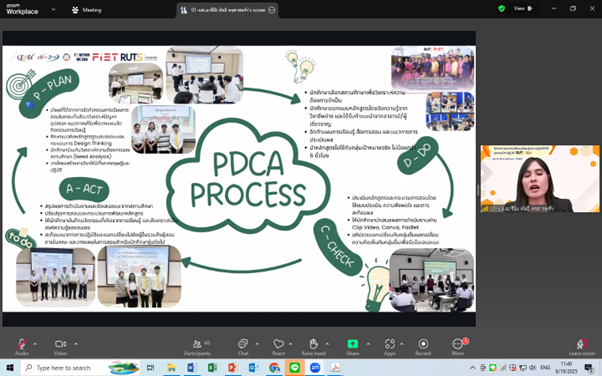This screenshot has width=602, height=376.
Task: Start Share screen
Action: (x=352, y=346)
